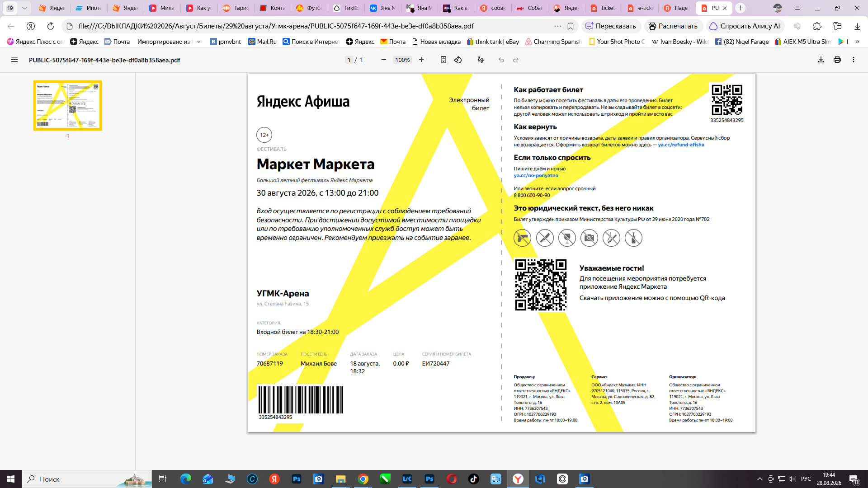868x488 pixels.
Task: Follow the ya.cc/no-ponyatno link
Action: (536, 175)
